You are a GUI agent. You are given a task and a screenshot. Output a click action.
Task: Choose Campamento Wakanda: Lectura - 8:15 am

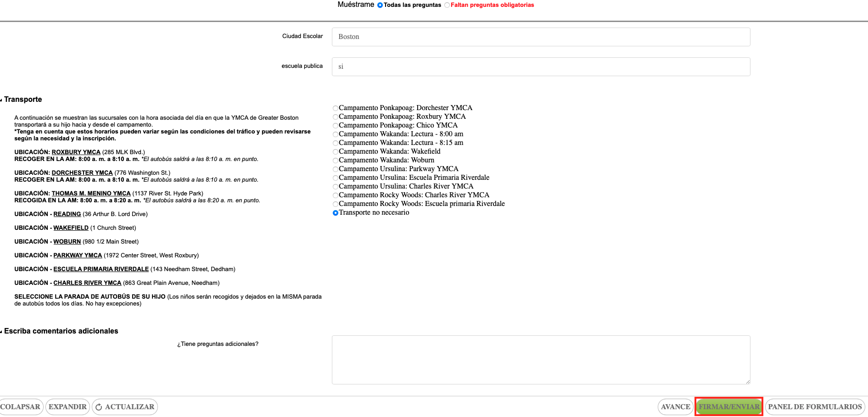tap(336, 143)
